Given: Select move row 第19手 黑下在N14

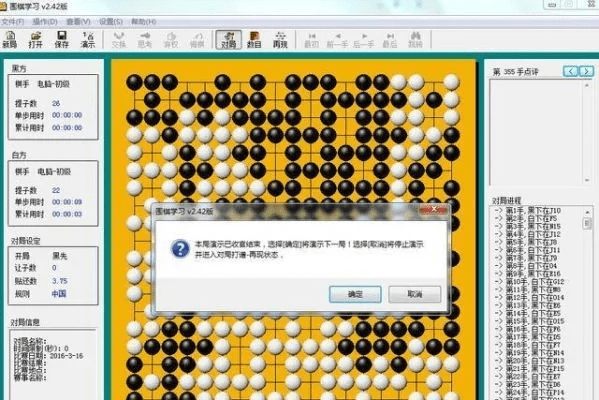Looking at the screenshot, I should 529,353.
